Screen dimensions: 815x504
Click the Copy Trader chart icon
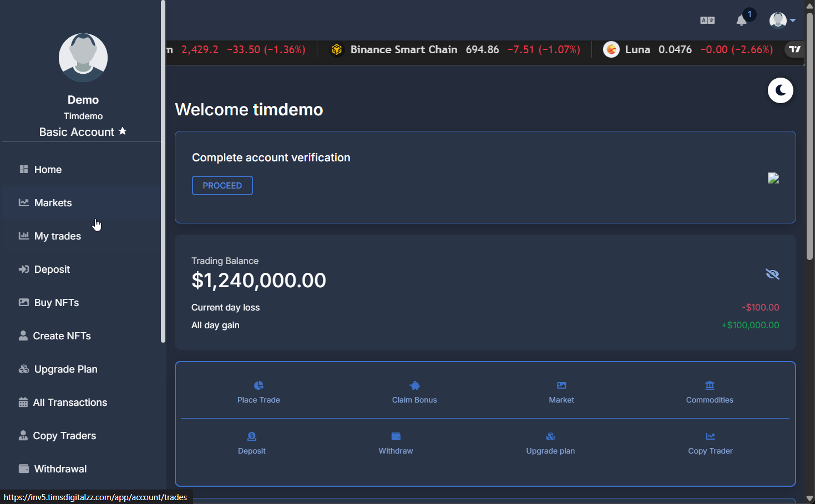(x=710, y=436)
